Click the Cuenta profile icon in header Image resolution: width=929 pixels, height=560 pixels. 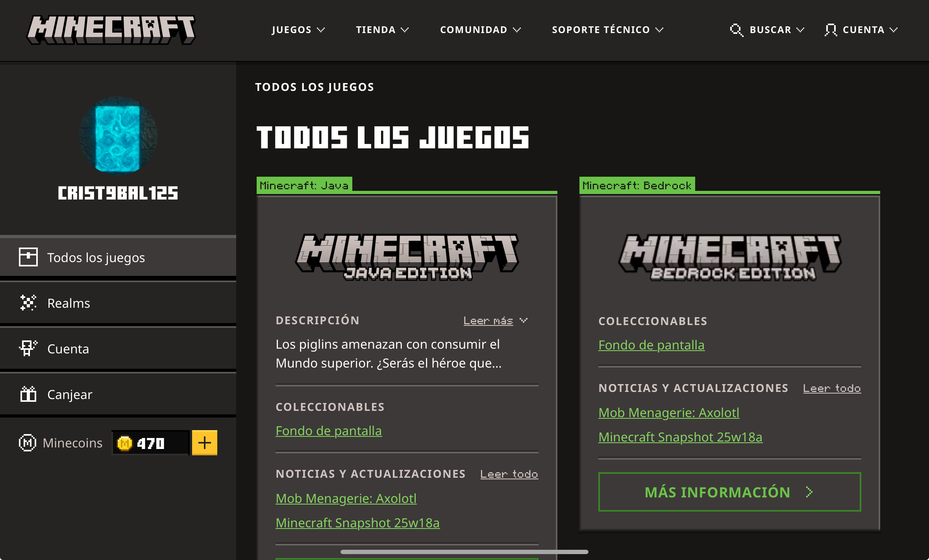point(830,30)
